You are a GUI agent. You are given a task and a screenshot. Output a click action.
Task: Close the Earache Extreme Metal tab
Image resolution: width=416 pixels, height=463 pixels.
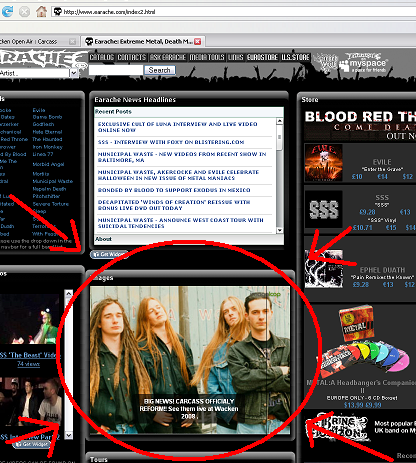point(198,41)
